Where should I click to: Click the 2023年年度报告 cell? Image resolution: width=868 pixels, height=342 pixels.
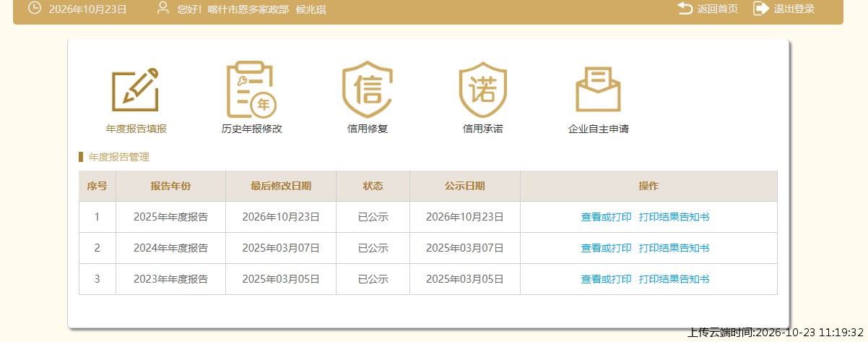170,279
